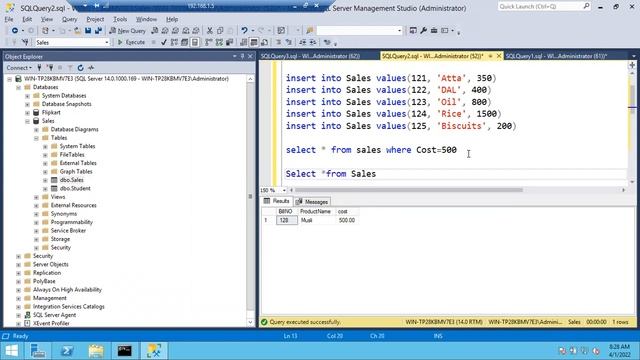This screenshot has height=360, width=640.
Task: Expand the System Databases node
Action: point(27,96)
